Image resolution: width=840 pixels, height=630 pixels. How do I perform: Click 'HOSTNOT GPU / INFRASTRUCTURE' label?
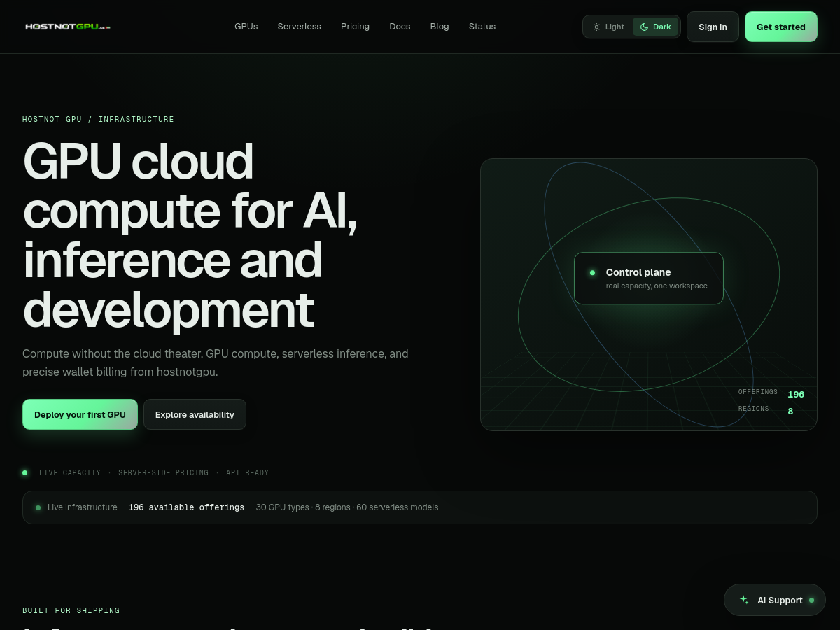[x=98, y=119]
